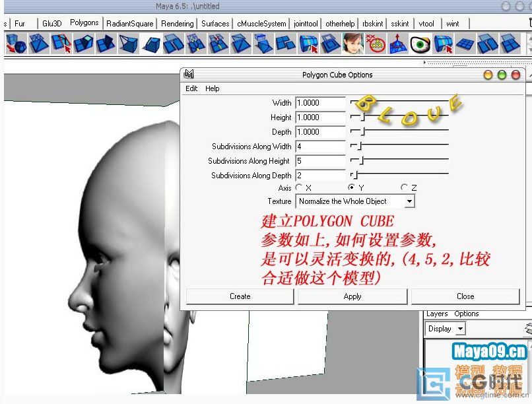The height and width of the screenshot is (404, 532).
Task: Select the X axis radio button
Action: point(298,187)
